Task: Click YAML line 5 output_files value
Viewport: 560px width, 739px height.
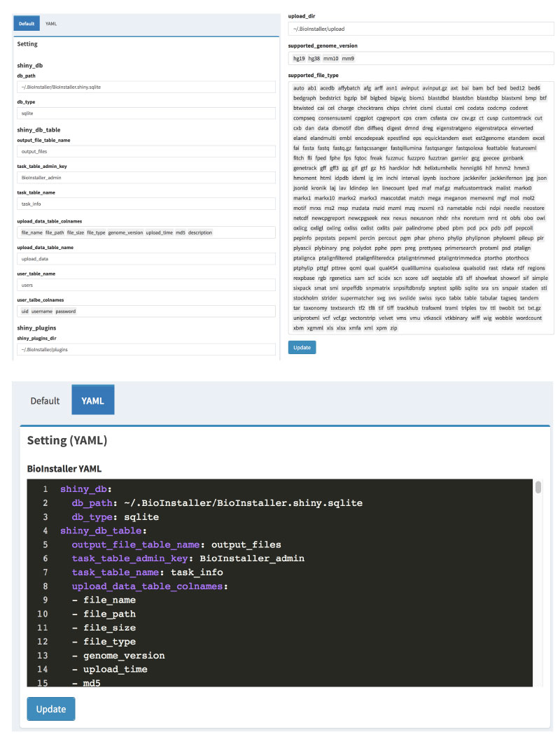Action: [x=246, y=545]
